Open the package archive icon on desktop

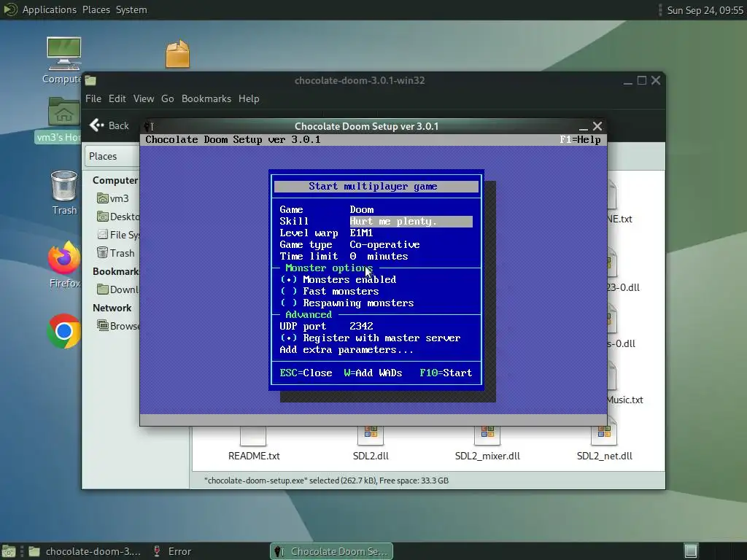pyautogui.click(x=178, y=54)
